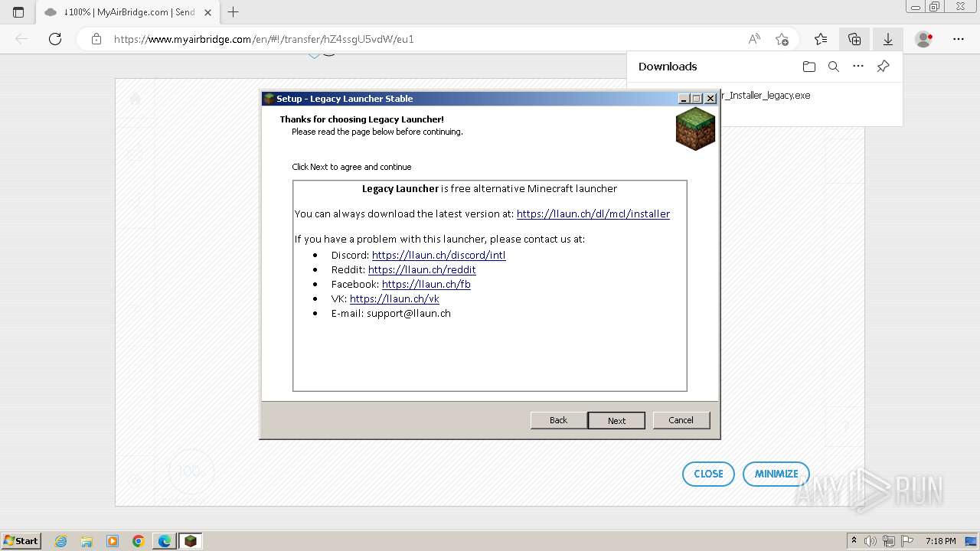Viewport: 980px width, 551px height.
Task: Open the Collections icon
Action: [854, 39]
